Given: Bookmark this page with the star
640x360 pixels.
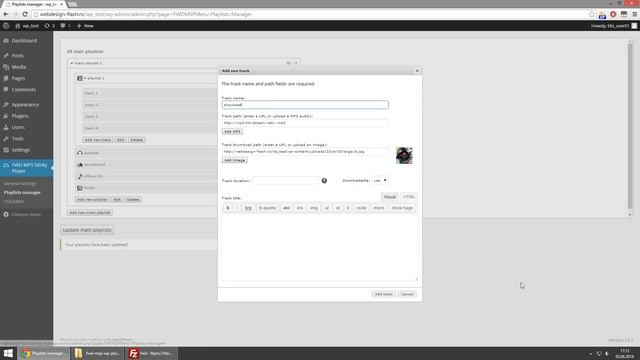Looking at the screenshot, I should tap(592, 14).
